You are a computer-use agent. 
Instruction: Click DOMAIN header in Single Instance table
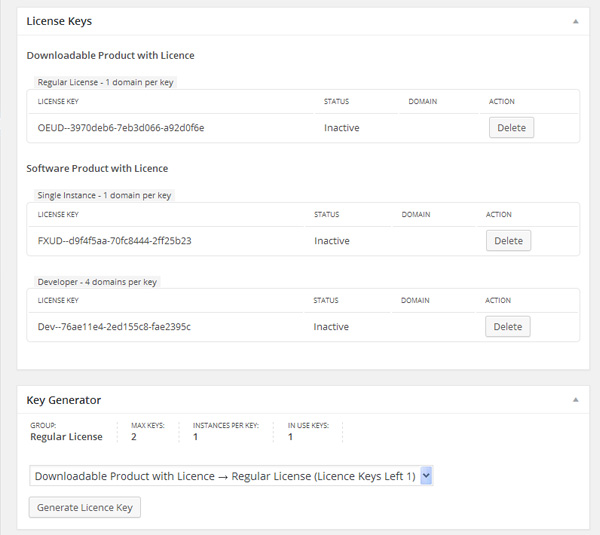(x=416, y=215)
